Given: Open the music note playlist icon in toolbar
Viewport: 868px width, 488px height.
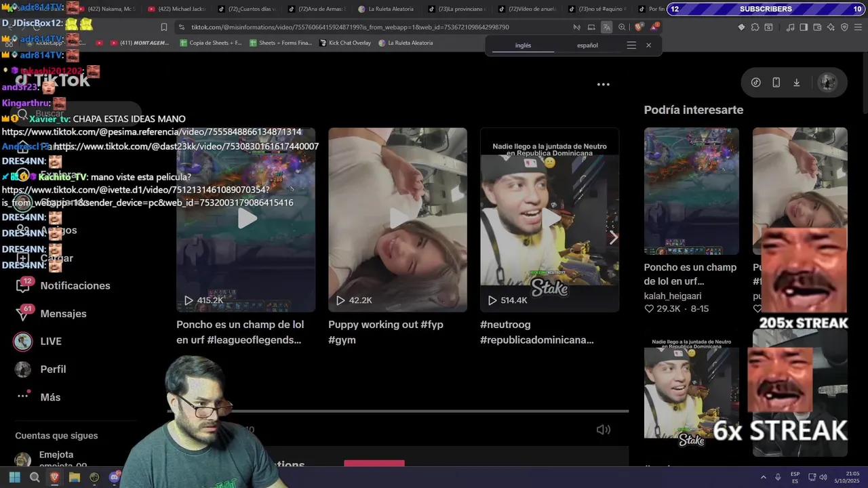Looking at the screenshot, I should point(790,27).
